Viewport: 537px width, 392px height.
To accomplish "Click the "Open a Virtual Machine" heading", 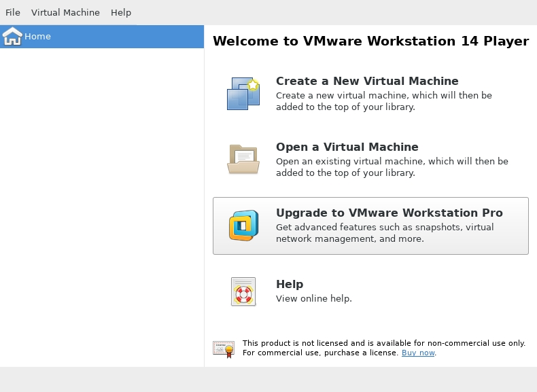I will click(x=347, y=147).
